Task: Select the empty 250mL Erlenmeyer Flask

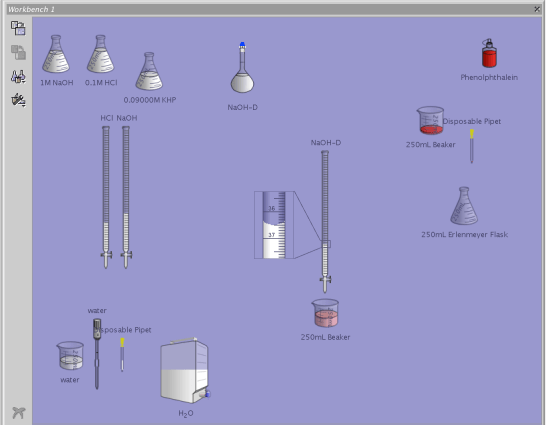Action: 464,206
